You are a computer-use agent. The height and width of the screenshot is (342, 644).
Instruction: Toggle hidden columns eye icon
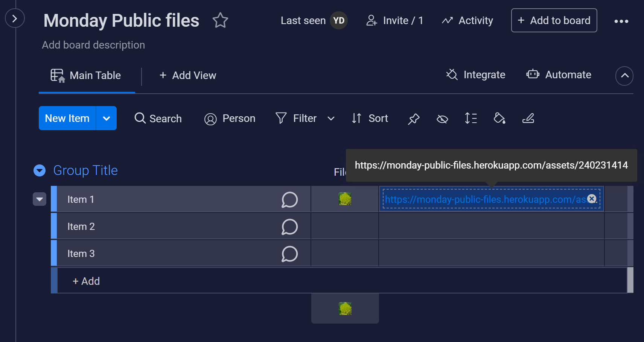point(442,119)
